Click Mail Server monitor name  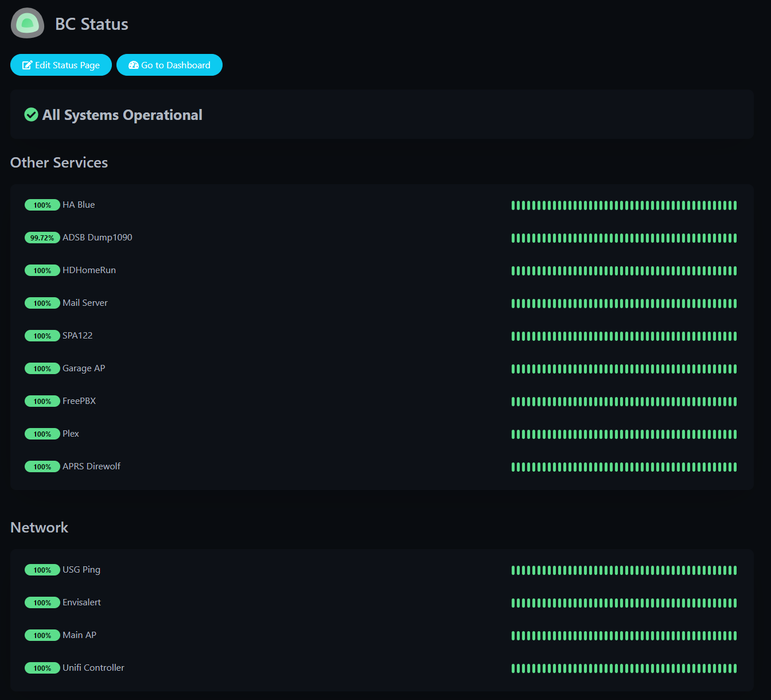pyautogui.click(x=85, y=303)
